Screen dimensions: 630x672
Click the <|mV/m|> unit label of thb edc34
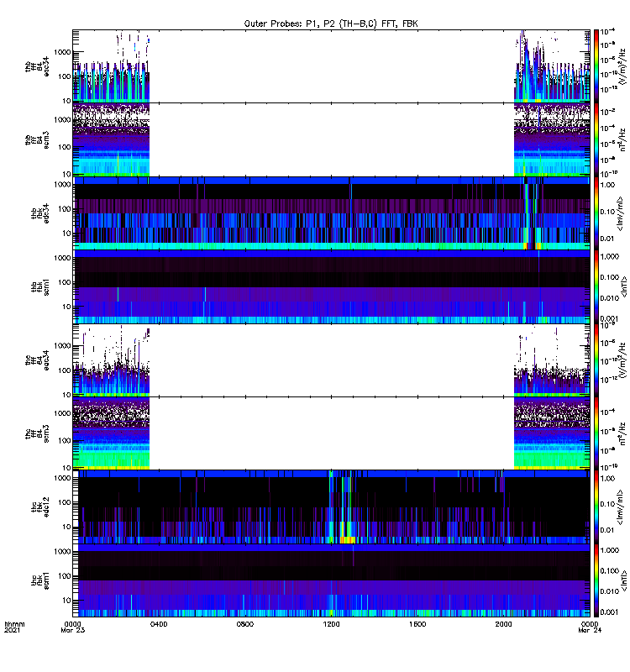tap(620, 213)
